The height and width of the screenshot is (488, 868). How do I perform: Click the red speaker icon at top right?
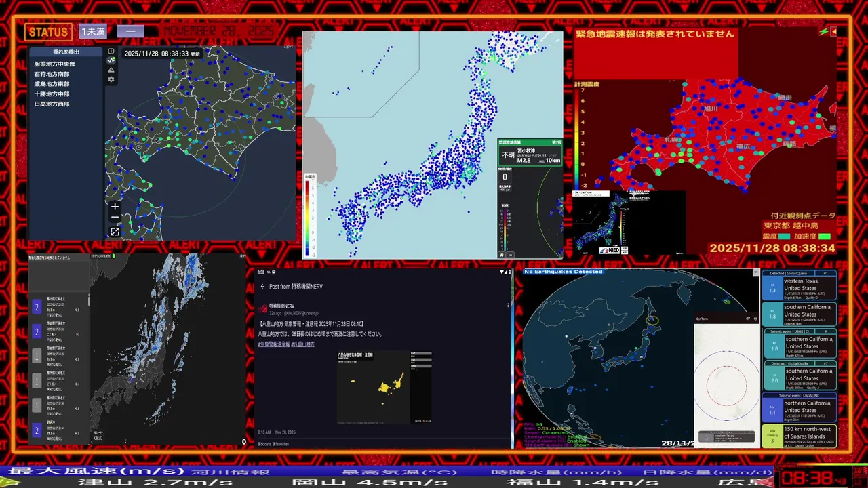(x=833, y=32)
